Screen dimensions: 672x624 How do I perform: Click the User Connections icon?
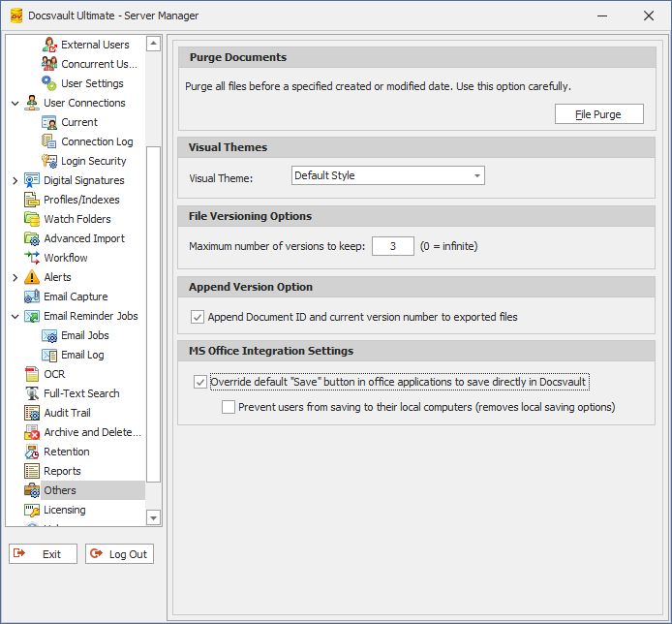(32, 103)
